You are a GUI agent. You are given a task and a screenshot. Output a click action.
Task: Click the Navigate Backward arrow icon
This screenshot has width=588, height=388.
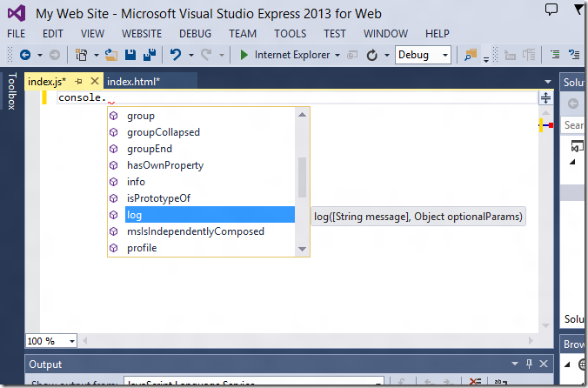point(25,55)
